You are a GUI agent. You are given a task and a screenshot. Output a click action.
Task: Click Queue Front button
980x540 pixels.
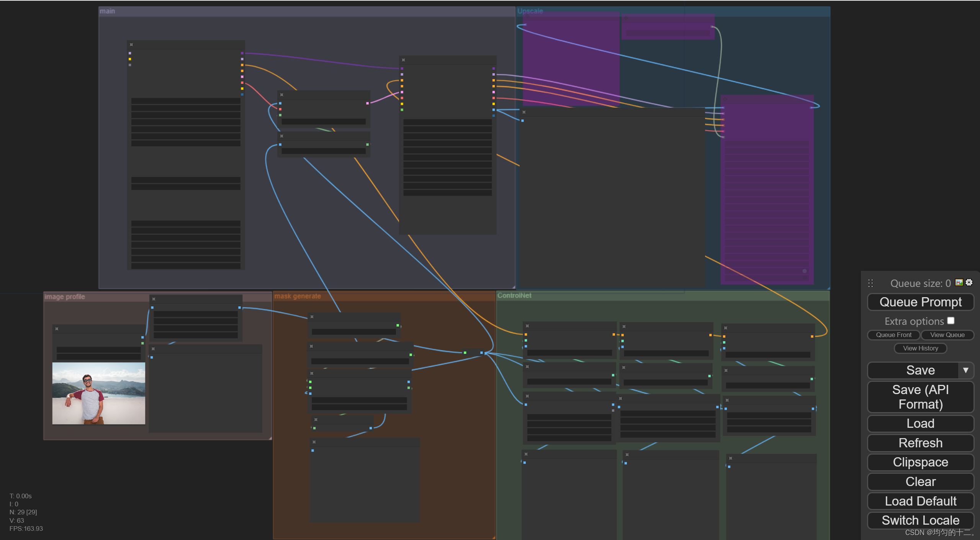coord(893,335)
